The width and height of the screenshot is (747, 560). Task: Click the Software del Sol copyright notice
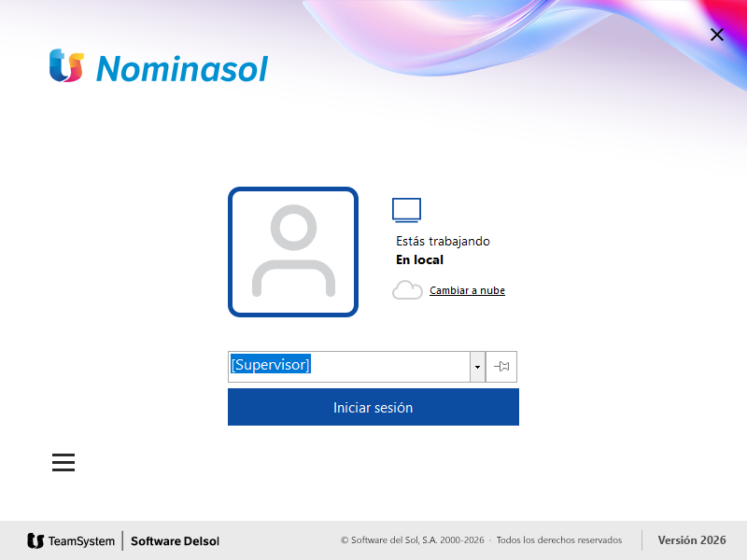tap(412, 540)
